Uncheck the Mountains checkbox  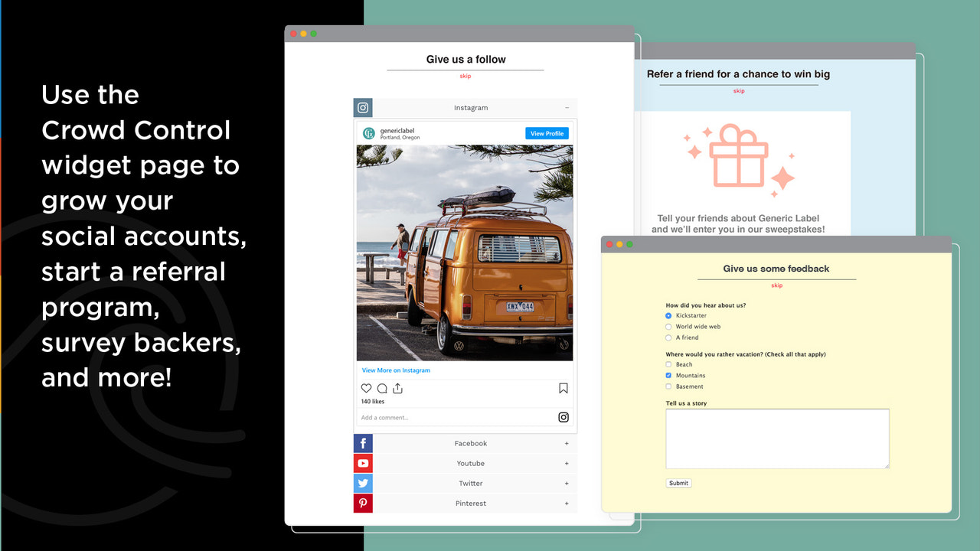(667, 375)
